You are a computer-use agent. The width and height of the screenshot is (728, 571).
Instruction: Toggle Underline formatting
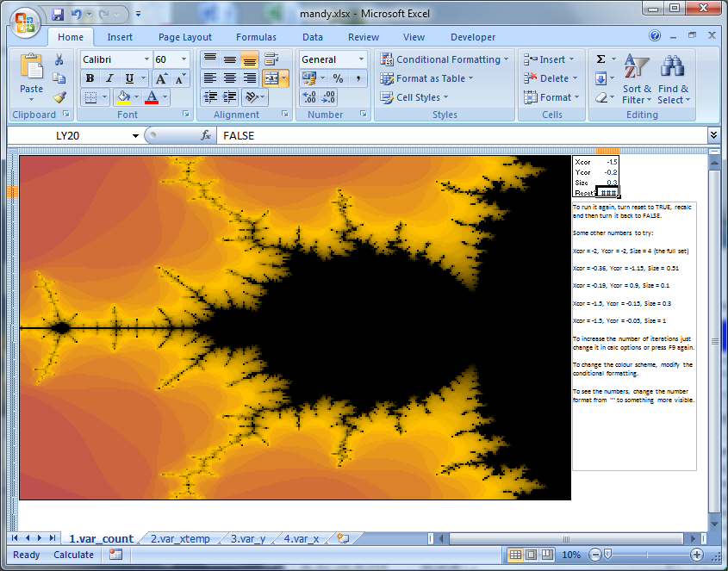point(129,78)
